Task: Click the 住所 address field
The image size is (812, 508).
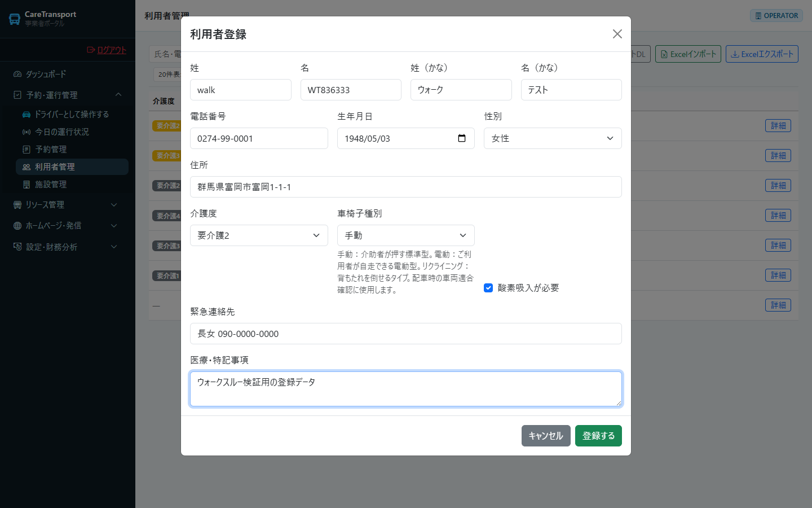Action: pyautogui.click(x=406, y=187)
